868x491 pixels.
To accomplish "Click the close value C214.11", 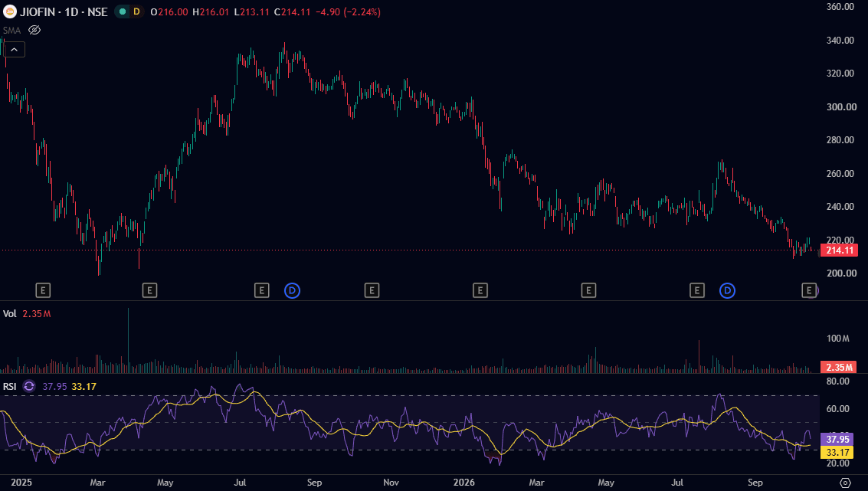I will [x=293, y=11].
